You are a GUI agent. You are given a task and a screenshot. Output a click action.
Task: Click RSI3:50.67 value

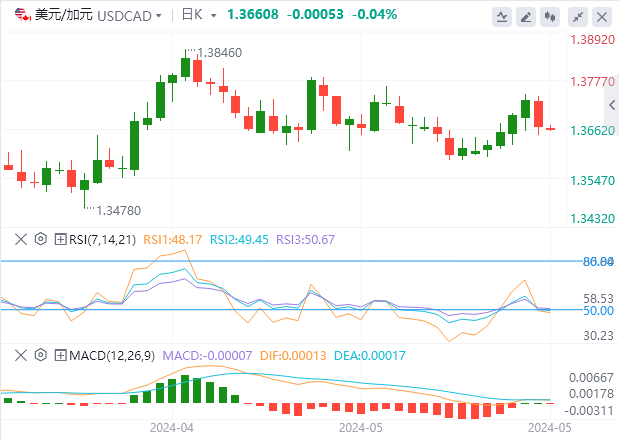click(306, 240)
